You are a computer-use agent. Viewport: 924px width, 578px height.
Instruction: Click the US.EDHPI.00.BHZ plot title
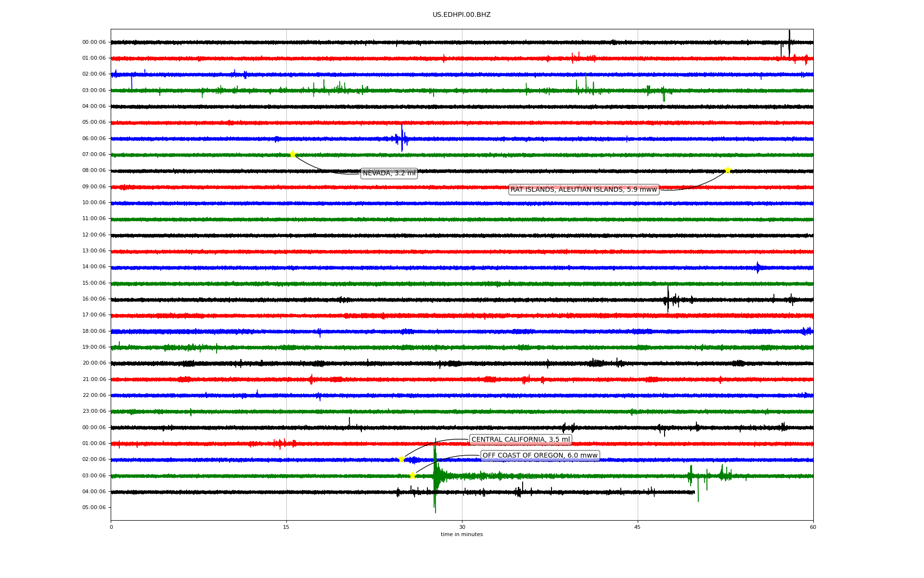(461, 15)
